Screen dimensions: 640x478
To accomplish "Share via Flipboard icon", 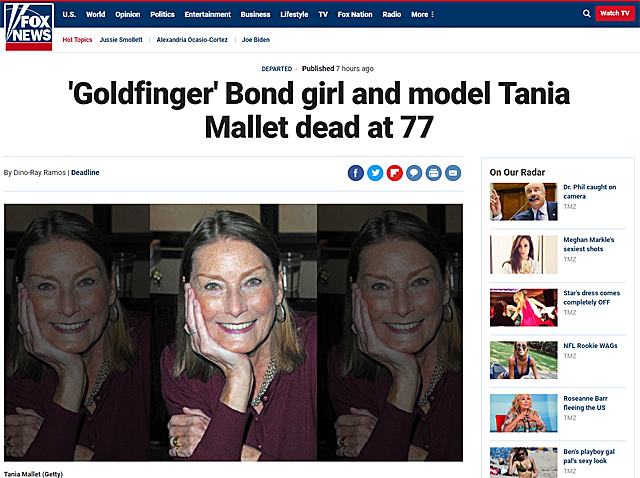I will [x=395, y=173].
